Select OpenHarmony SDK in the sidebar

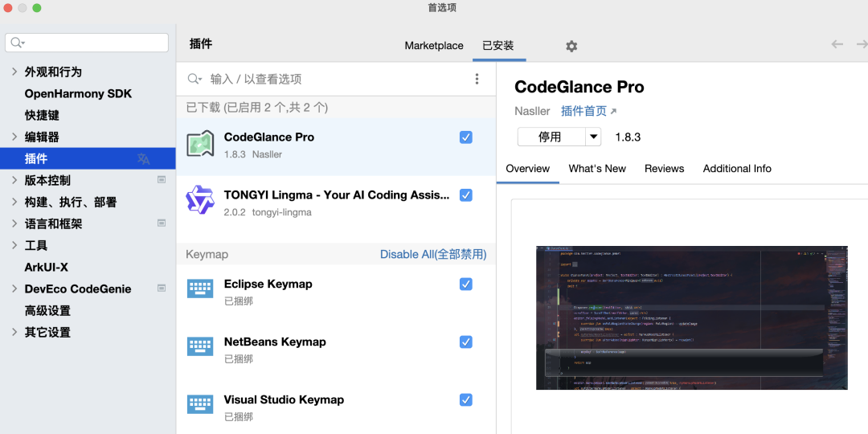(x=78, y=93)
